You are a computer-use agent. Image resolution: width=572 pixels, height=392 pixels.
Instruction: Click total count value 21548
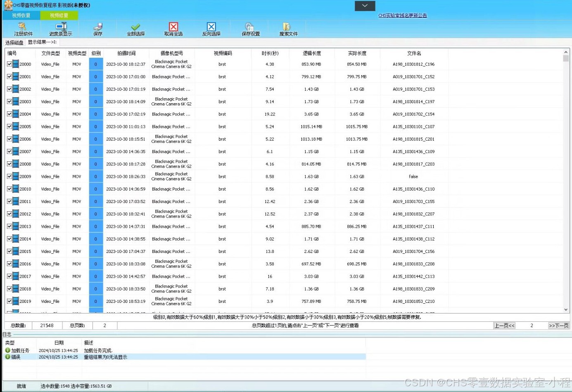point(47,326)
